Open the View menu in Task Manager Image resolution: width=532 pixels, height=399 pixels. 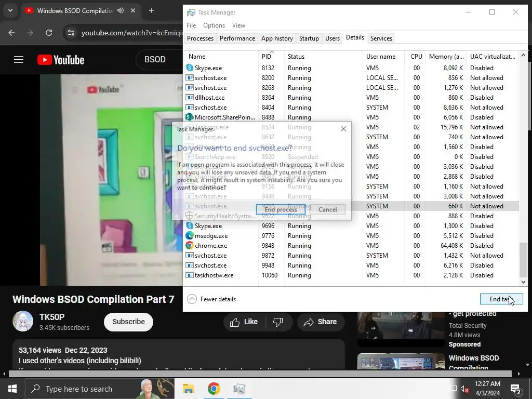238,25
